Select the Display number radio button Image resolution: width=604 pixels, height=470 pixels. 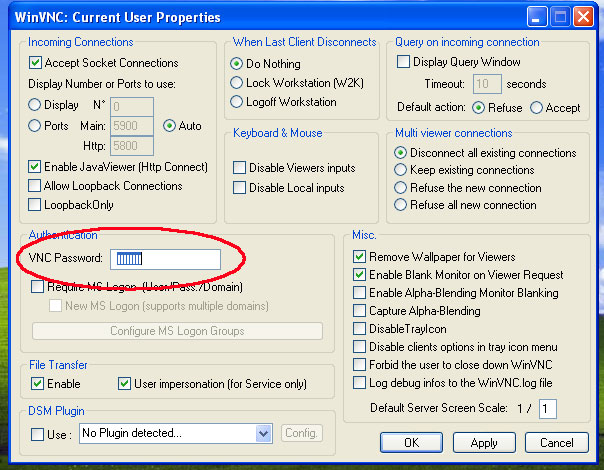tap(35, 105)
